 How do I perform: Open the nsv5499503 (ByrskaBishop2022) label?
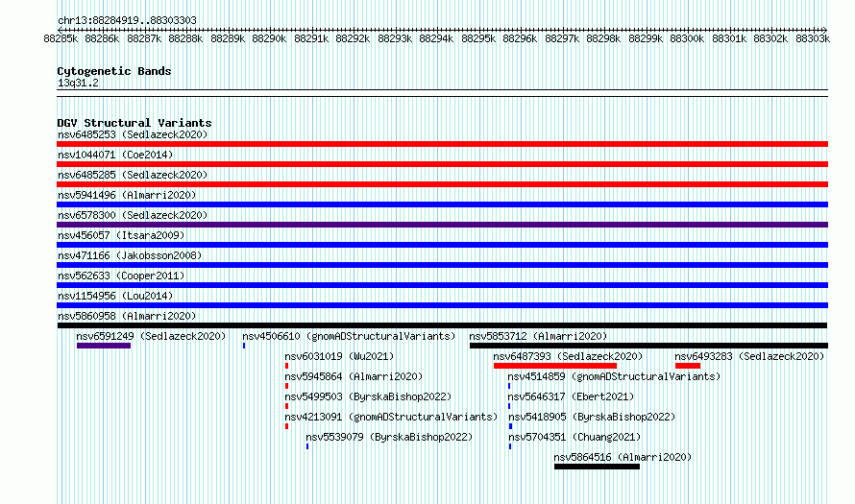pos(368,396)
